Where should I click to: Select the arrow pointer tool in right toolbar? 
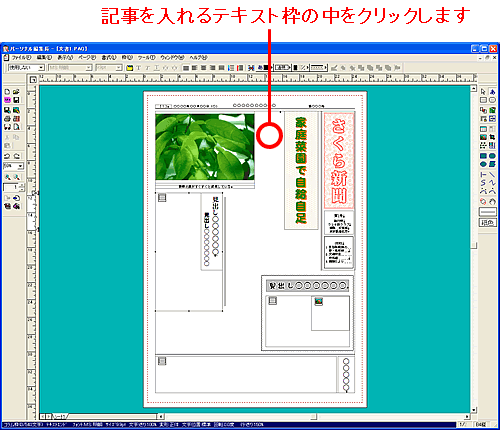pyautogui.click(x=483, y=91)
